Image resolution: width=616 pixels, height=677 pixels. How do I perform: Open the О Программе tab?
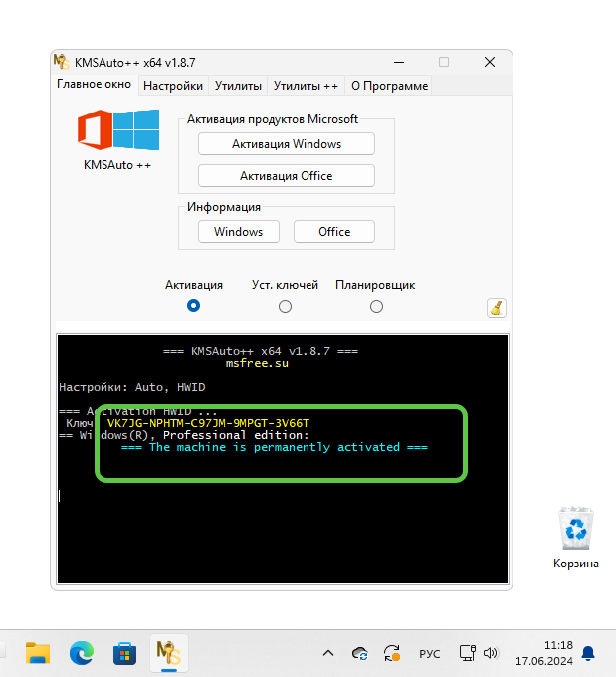click(x=389, y=86)
